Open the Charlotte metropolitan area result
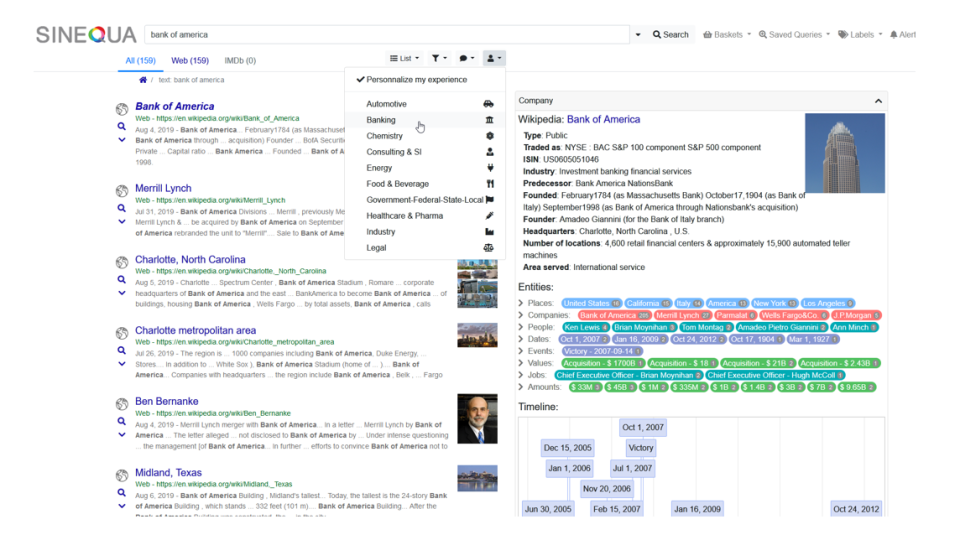Viewport: 960px width, 540px height. (x=195, y=331)
